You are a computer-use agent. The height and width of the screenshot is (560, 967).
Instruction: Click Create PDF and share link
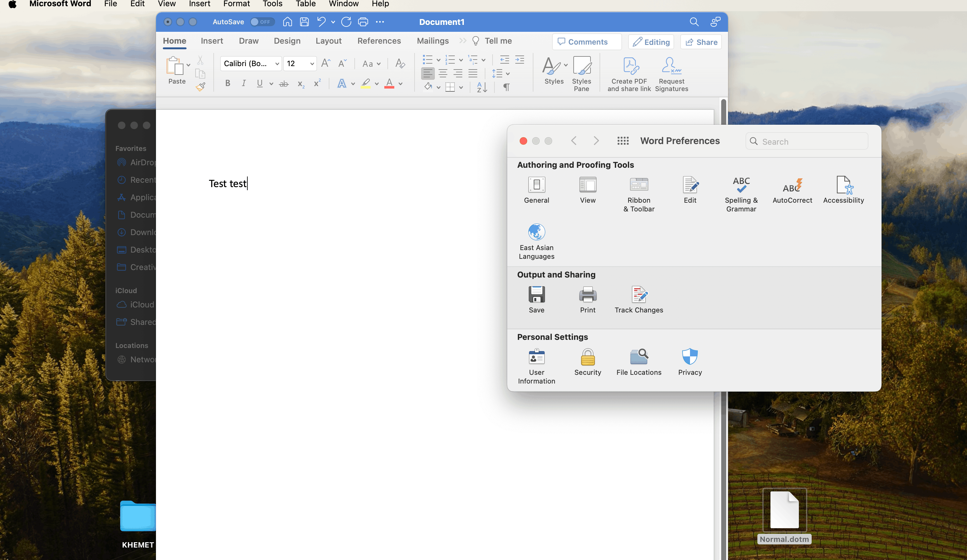(x=629, y=75)
